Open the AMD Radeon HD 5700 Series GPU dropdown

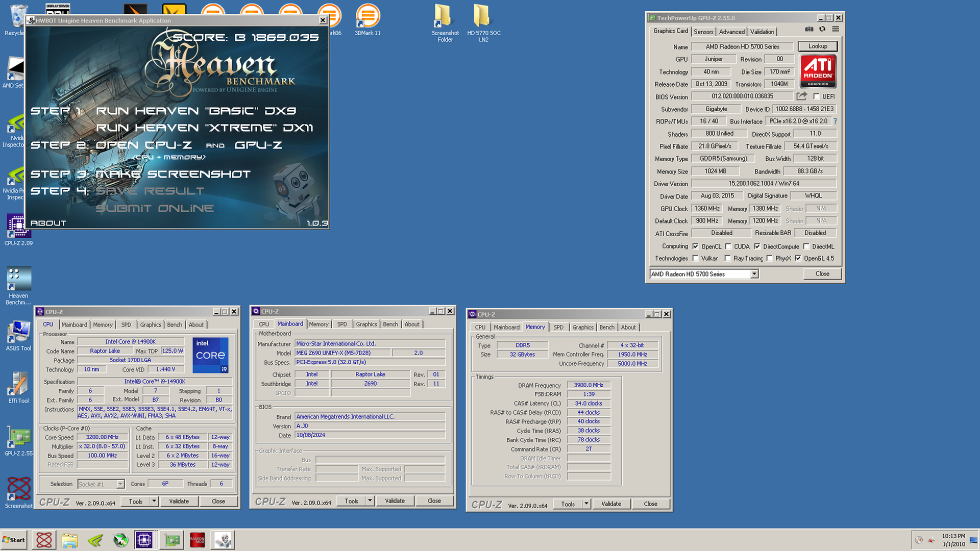point(704,274)
